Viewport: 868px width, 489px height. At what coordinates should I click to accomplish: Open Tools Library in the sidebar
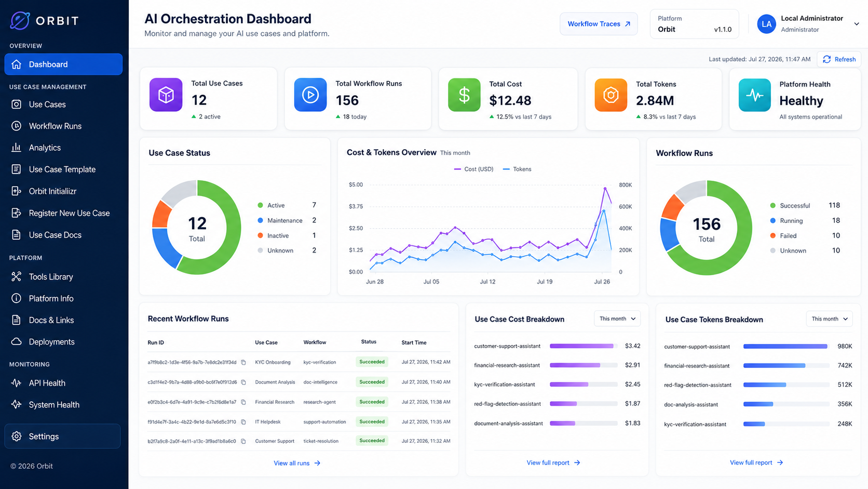(63, 277)
